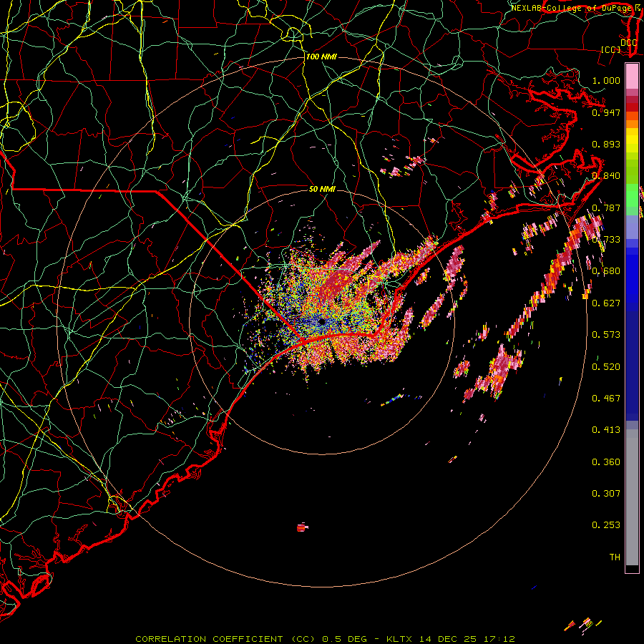Screen dimensions: 644x644
Task: Click the [CC] label above the color bar
Action: (611, 49)
